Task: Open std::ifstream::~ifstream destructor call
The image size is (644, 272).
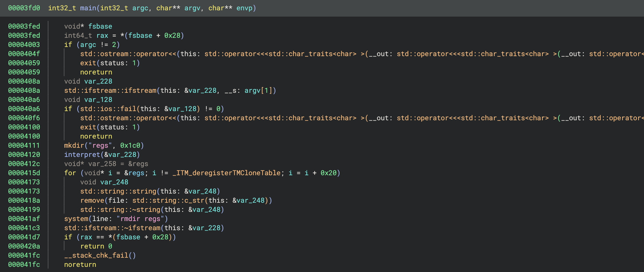Action: tap(112, 228)
